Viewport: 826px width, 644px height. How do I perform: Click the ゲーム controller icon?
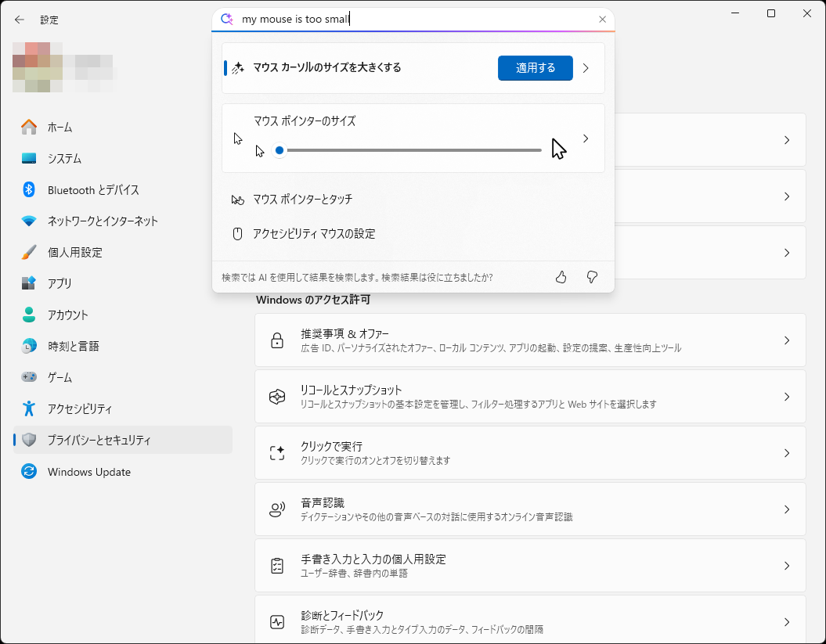point(28,377)
